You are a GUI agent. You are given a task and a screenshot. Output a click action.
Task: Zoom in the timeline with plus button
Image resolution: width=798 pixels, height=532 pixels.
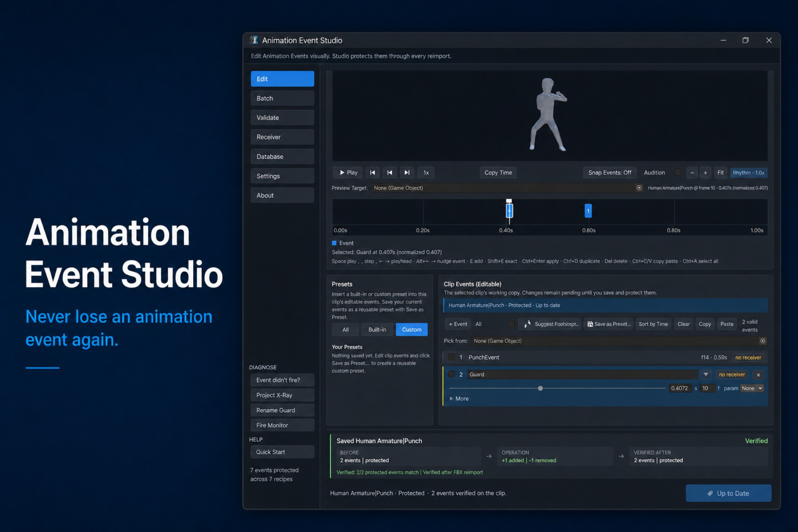[705, 173]
